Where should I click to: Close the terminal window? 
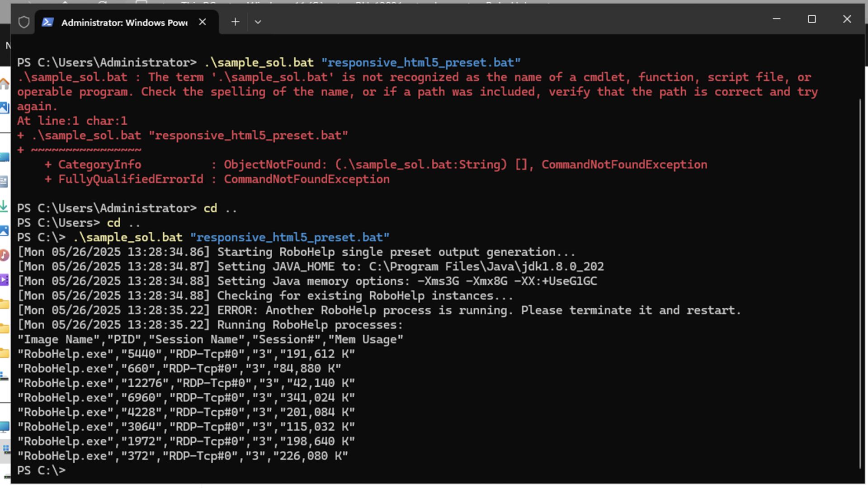click(847, 19)
